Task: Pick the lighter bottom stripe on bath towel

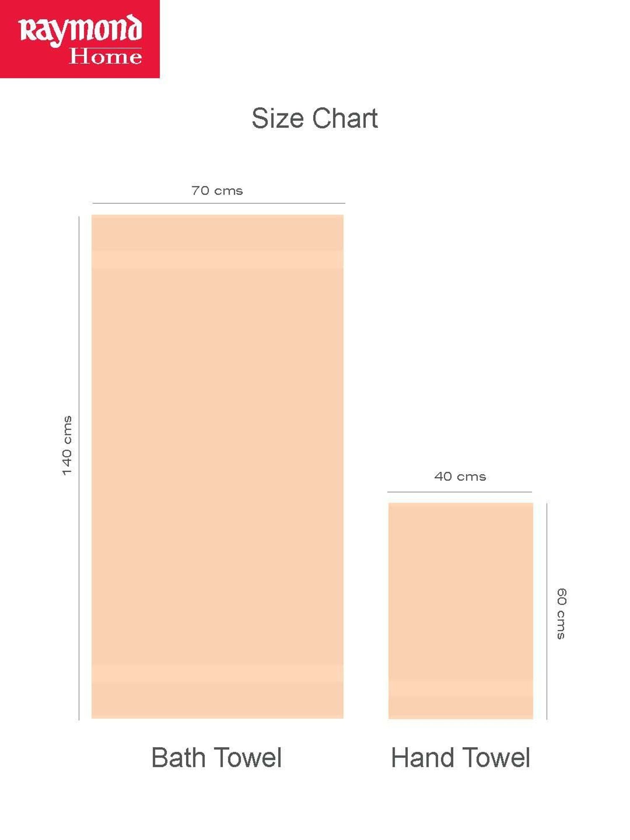Action: pos(218,673)
